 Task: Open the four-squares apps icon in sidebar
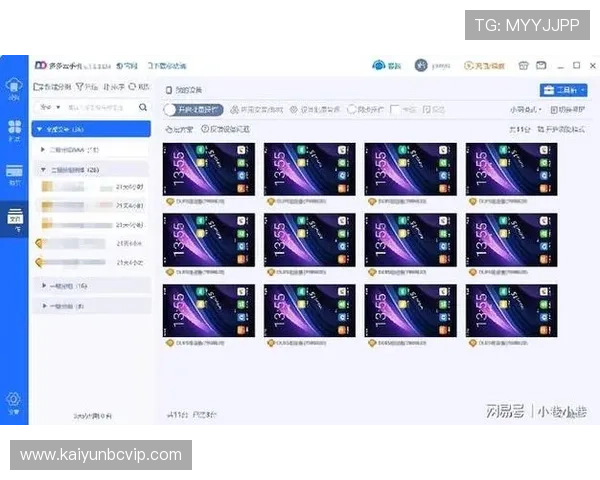(14, 127)
